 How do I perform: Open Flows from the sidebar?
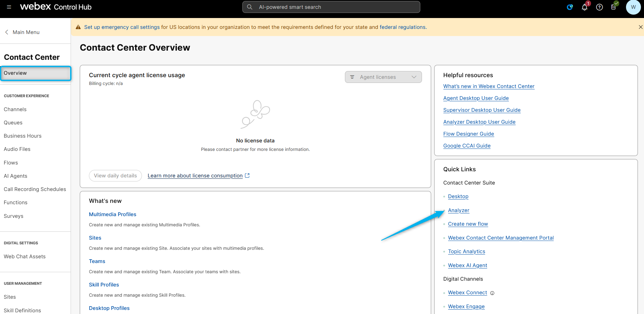[11, 163]
